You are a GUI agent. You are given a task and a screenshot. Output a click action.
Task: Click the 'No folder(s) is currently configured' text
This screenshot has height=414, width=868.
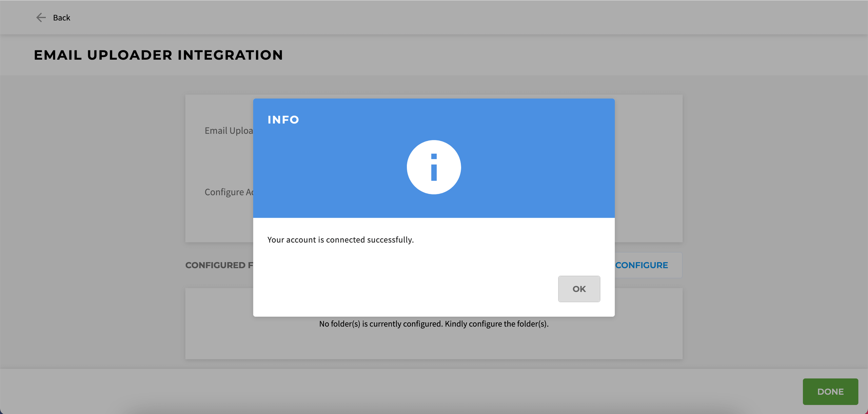[434, 324]
